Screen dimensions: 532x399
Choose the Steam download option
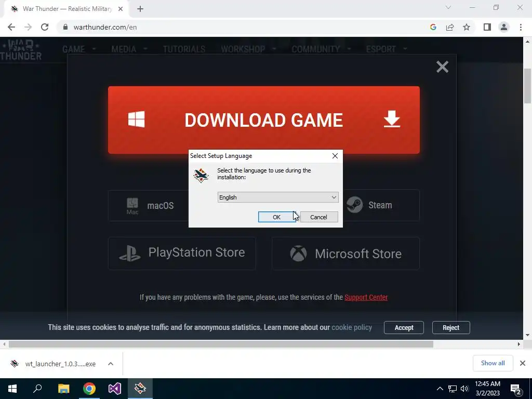pos(381,206)
